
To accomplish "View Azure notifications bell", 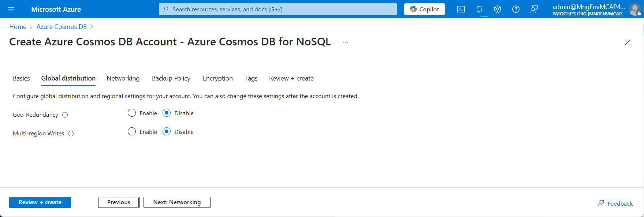I will [x=479, y=9].
